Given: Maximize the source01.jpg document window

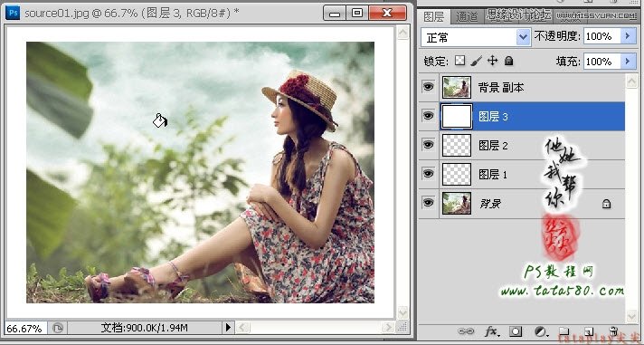Looking at the screenshot, I should point(357,14).
